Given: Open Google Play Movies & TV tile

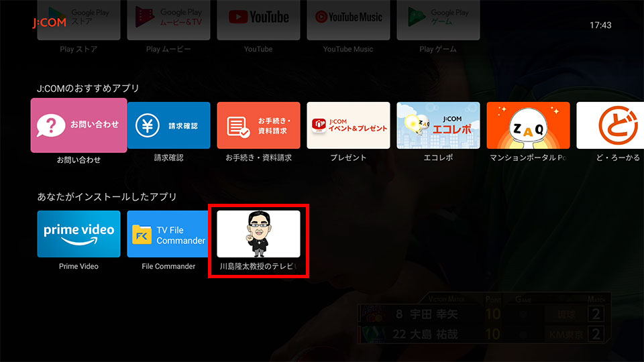Looking at the screenshot, I should pyautogui.click(x=168, y=19).
